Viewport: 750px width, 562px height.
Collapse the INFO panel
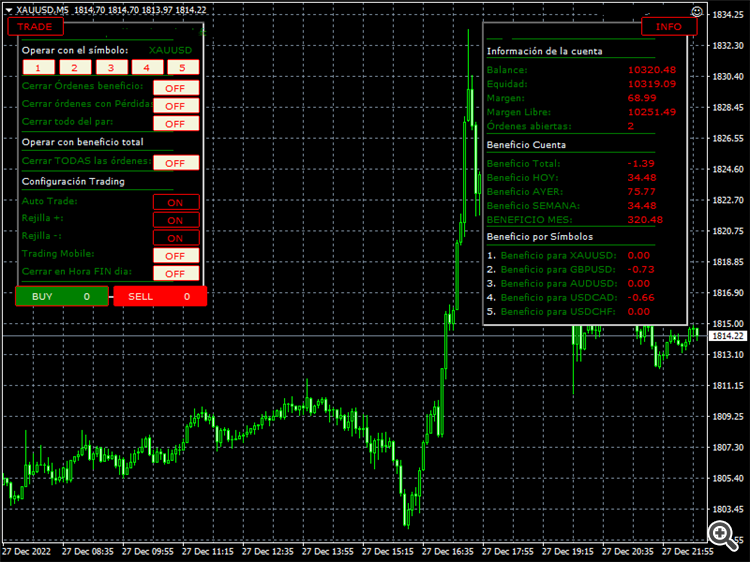point(669,27)
